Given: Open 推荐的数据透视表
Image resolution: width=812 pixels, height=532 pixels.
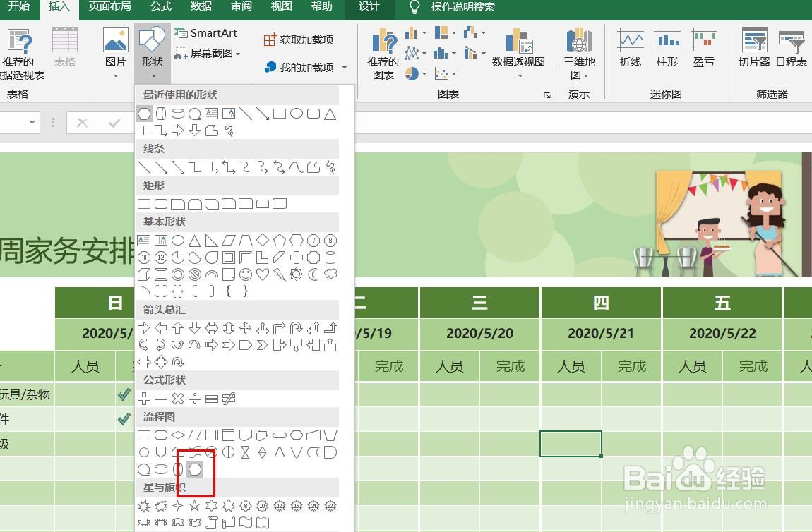Looking at the screenshot, I should pos(20,54).
